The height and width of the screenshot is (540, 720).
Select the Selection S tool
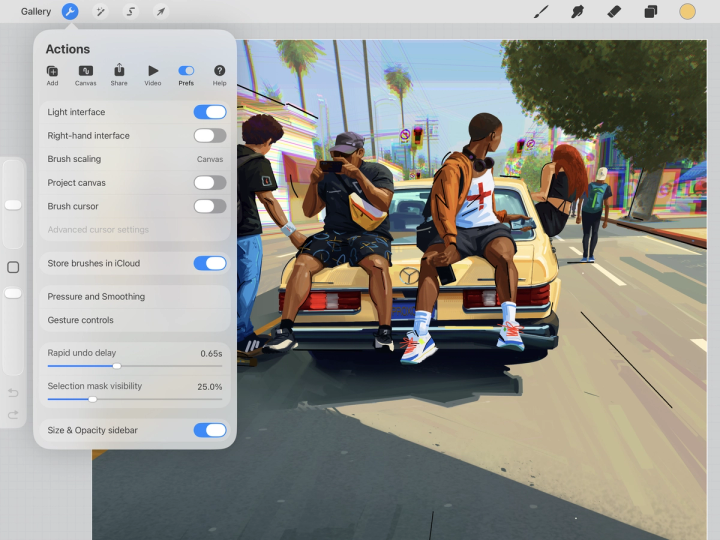pyautogui.click(x=130, y=11)
